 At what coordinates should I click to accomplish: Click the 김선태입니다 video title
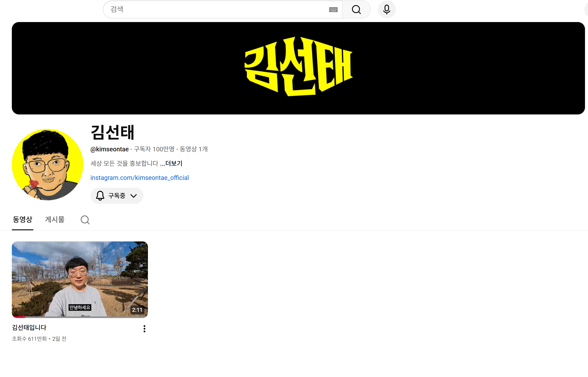click(x=29, y=328)
